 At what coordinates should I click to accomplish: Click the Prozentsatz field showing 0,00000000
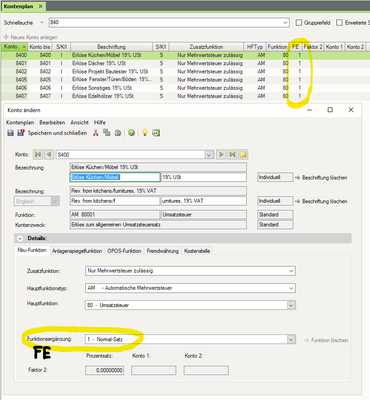[105, 370]
